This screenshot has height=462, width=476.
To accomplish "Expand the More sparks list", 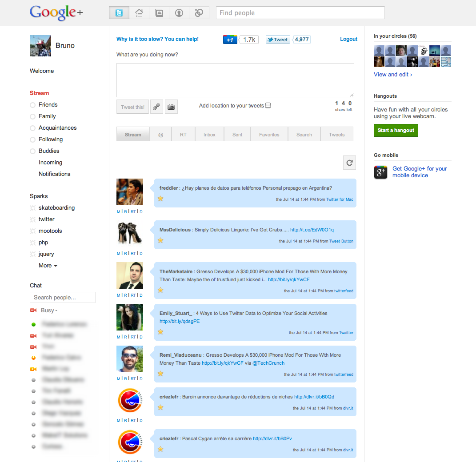I will [47, 265].
